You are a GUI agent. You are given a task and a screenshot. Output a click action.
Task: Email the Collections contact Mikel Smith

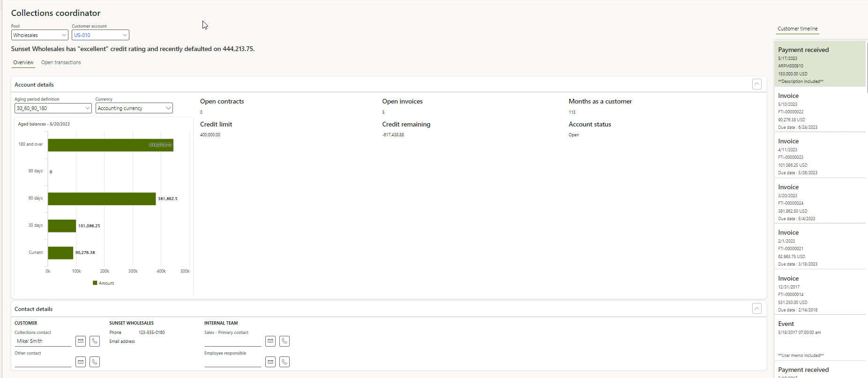[x=81, y=341]
